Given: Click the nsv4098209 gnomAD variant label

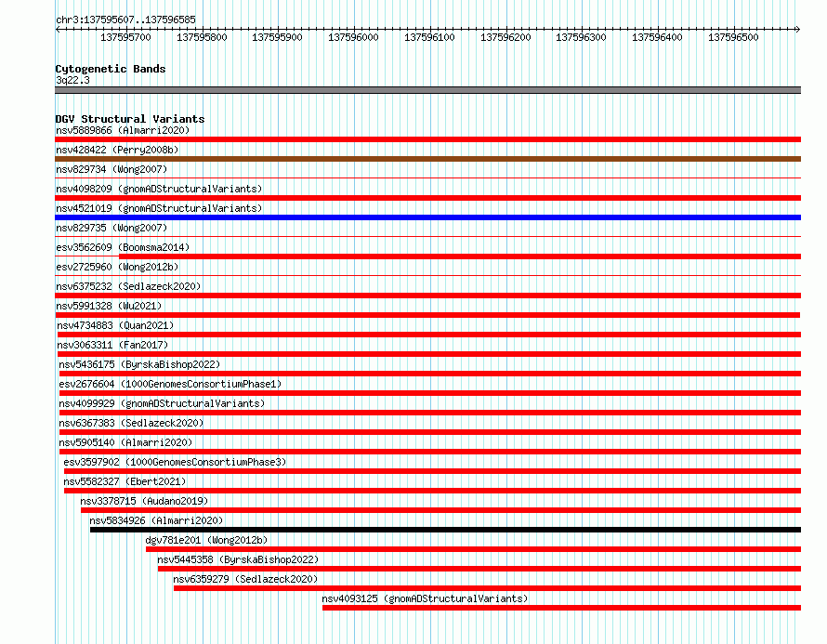Looking at the screenshot, I should point(159,189).
